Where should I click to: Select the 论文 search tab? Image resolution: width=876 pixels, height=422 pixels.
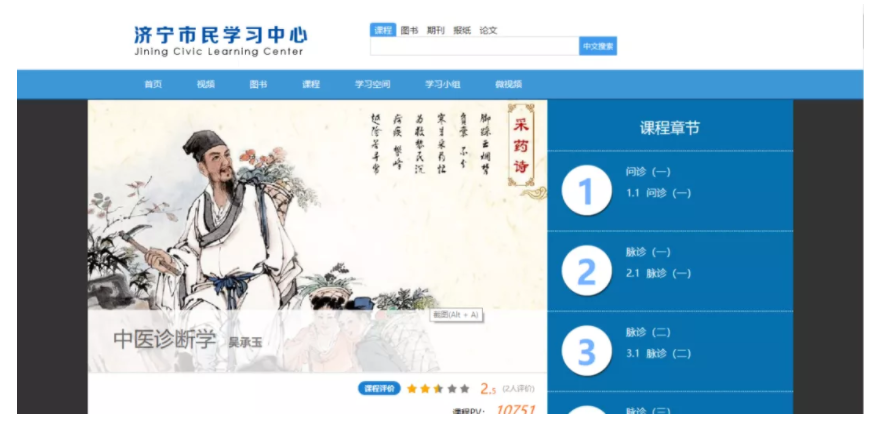tap(488, 30)
